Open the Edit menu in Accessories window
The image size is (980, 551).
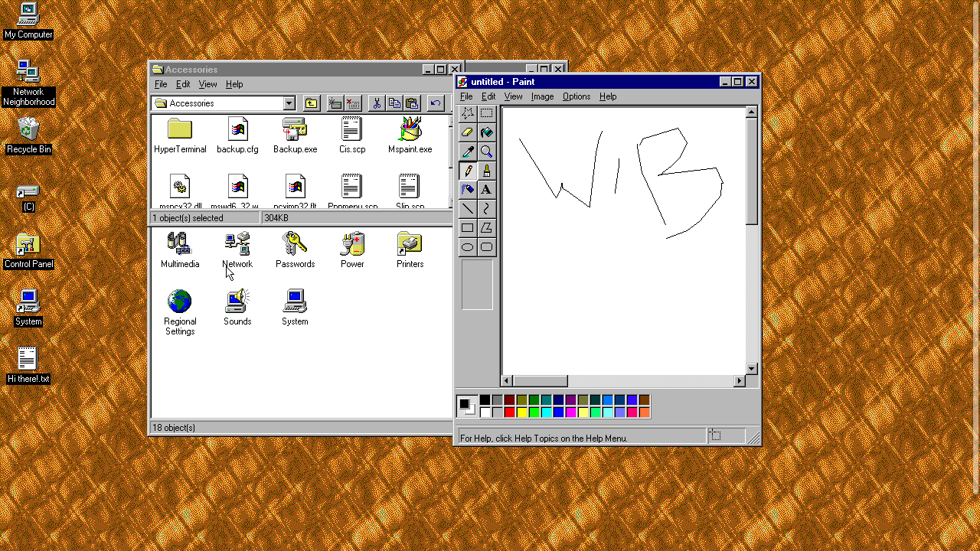183,84
